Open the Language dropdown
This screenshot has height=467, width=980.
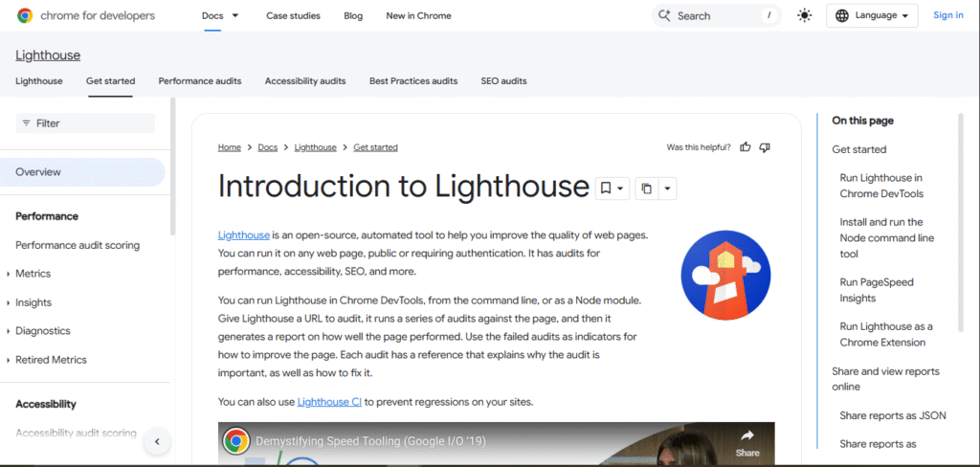point(872,15)
